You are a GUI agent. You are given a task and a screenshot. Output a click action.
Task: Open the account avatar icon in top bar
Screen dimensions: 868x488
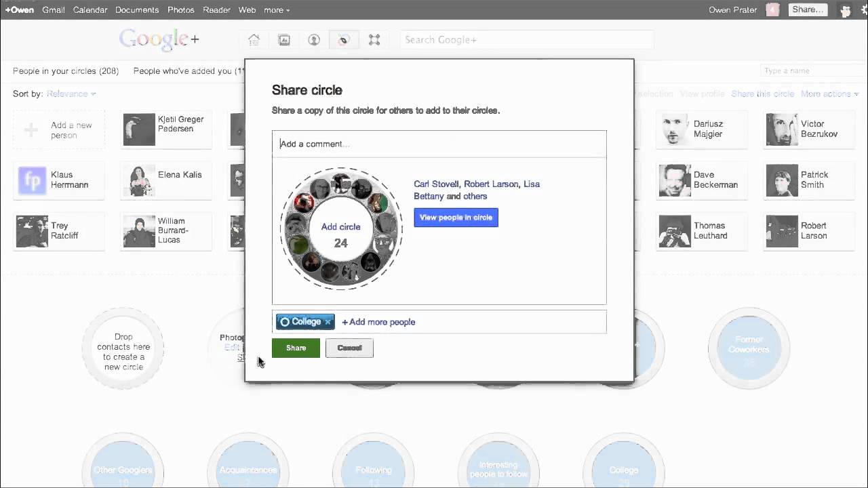click(x=845, y=10)
